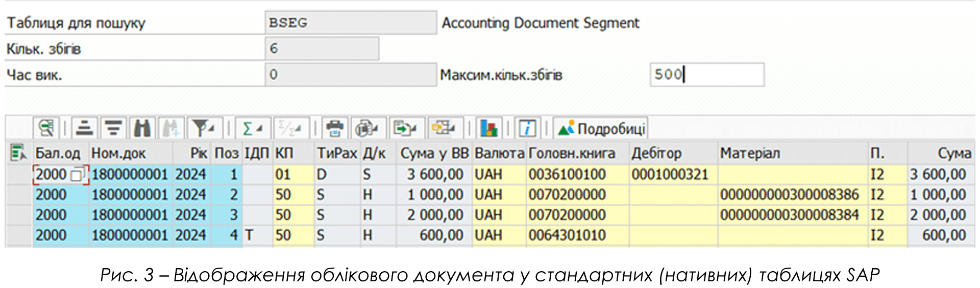Screen dimensions: 980x288
Task: Click the rightmost Сума column header
Action: click(941, 153)
